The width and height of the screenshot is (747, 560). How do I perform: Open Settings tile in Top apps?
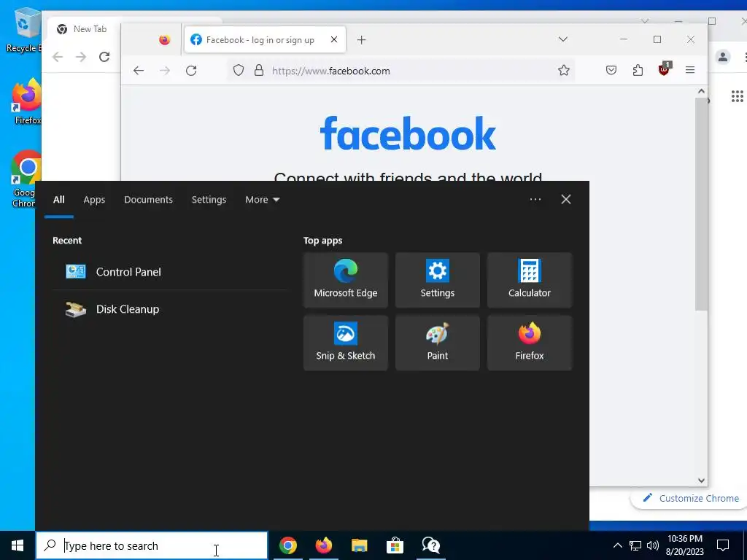click(438, 280)
